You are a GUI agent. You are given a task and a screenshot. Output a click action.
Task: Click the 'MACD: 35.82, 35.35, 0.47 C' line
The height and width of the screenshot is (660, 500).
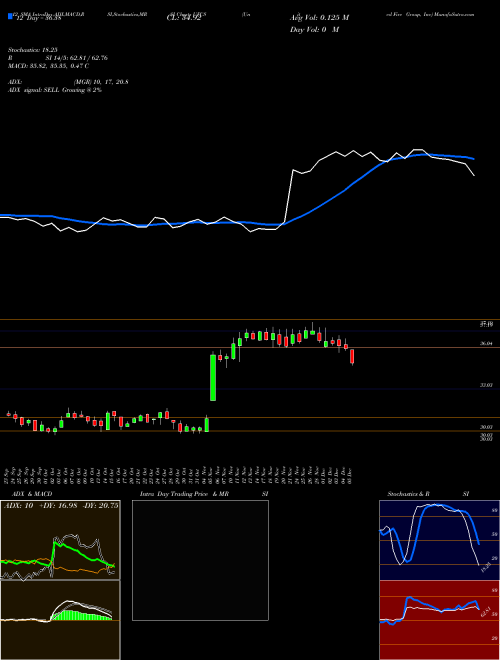pyautogui.click(x=48, y=66)
